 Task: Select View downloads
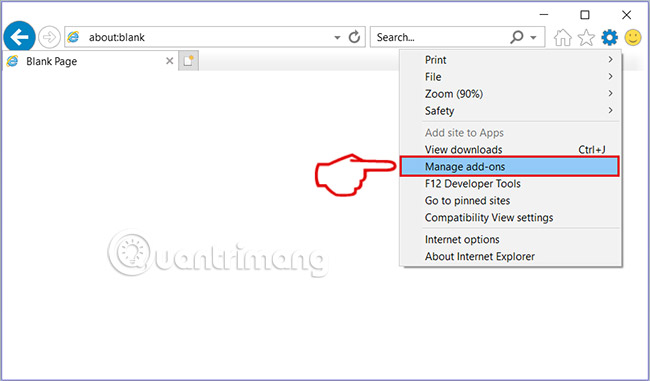[511, 150]
